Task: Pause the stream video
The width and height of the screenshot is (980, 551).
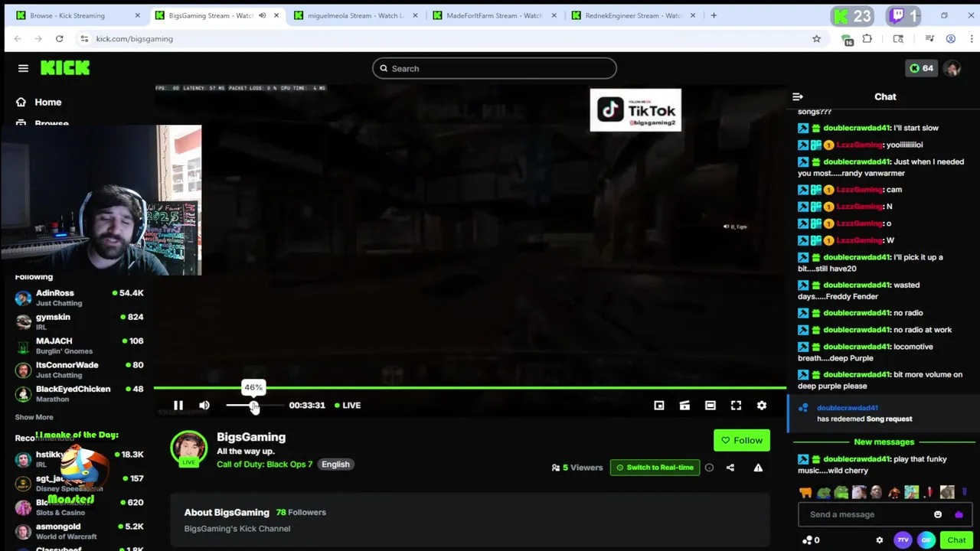Action: [178, 405]
